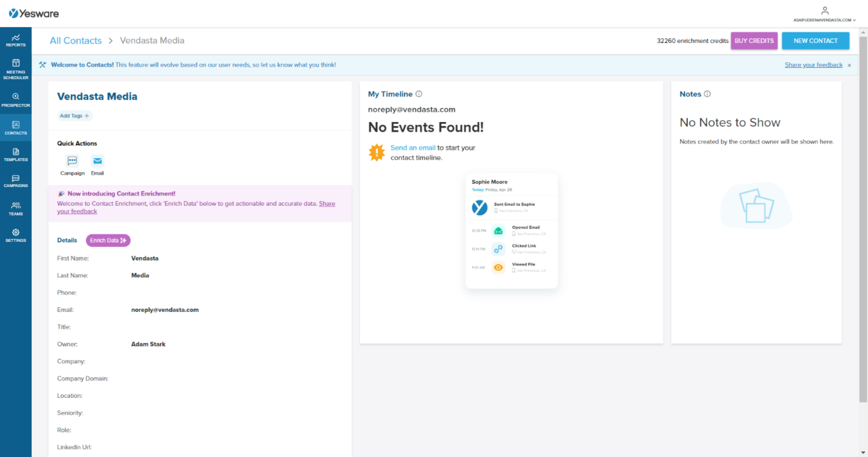Image resolution: width=868 pixels, height=457 pixels.
Task: Click the New Contact button
Action: (815, 41)
